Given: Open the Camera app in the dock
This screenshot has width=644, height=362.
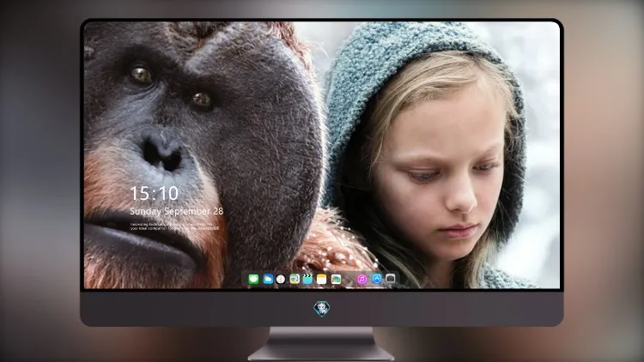Looking at the screenshot, I should 391,279.
